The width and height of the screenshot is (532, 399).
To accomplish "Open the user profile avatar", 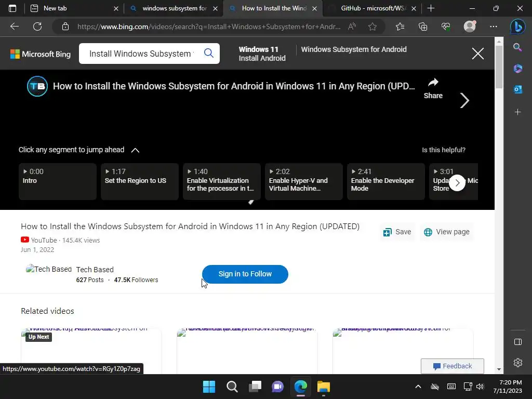I will click(x=470, y=26).
